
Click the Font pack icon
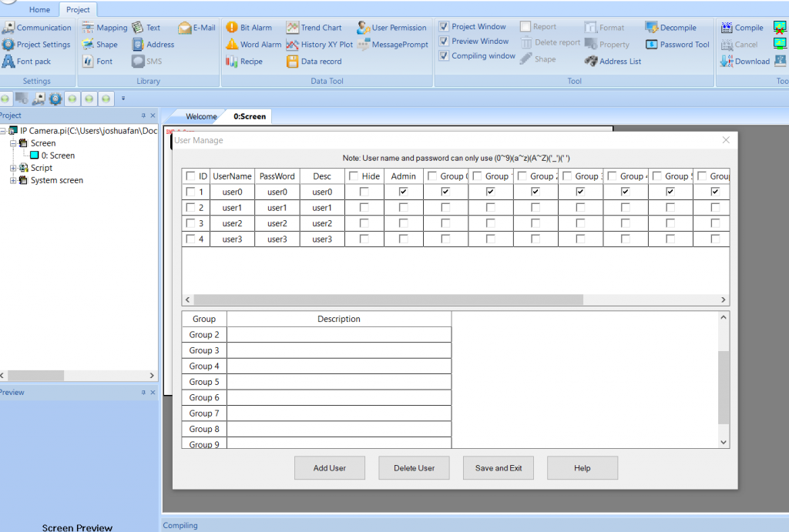pos(8,62)
